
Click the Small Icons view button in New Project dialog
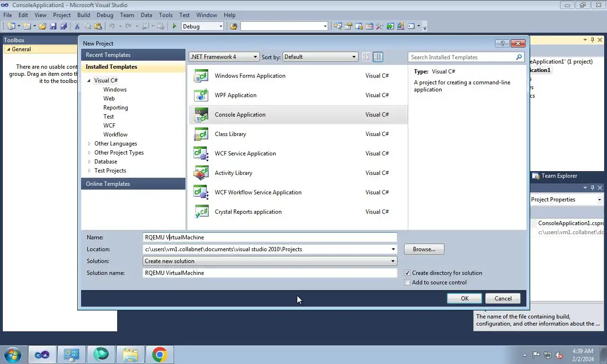367,57
